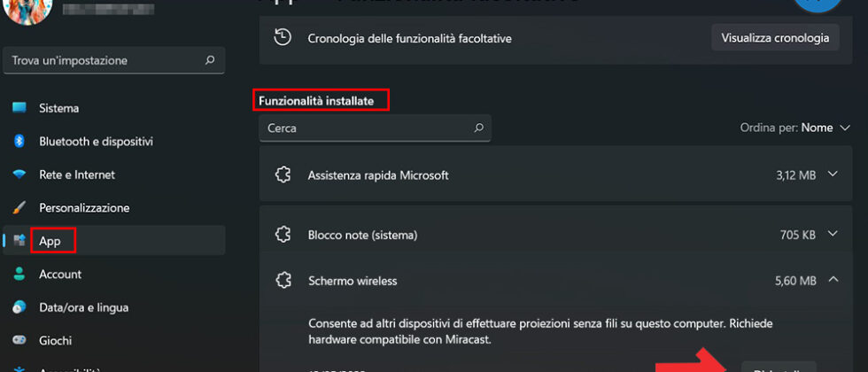
Task: Click the Account person icon
Action: coord(19,275)
